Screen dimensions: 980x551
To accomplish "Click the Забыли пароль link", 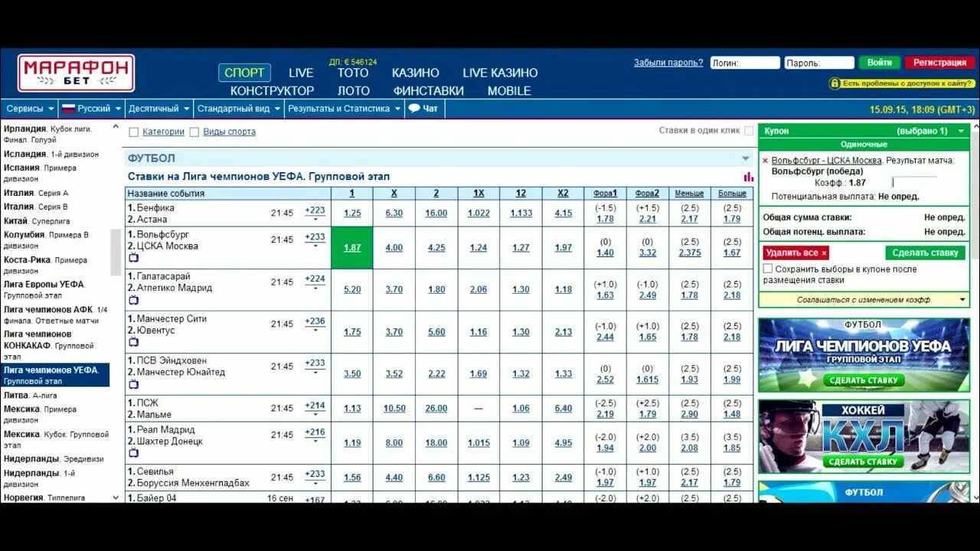I will (668, 63).
